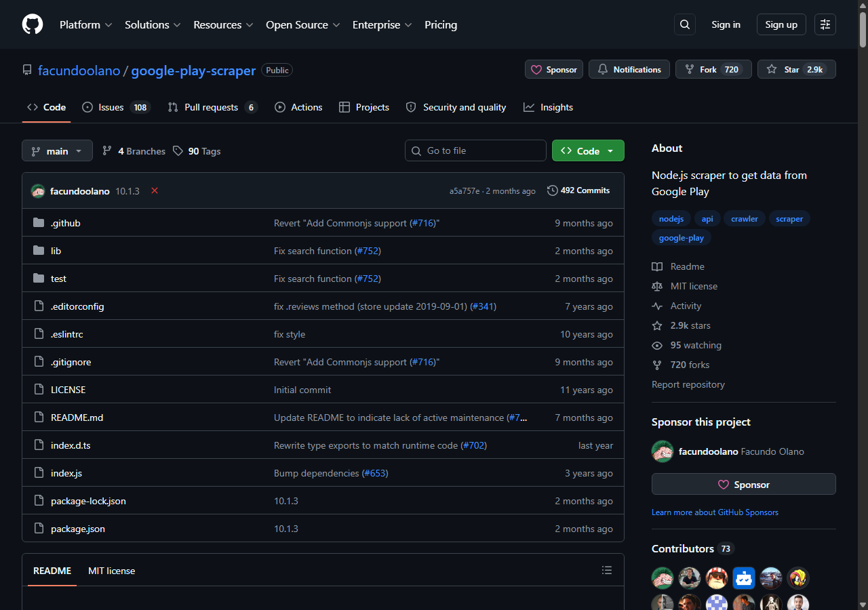Viewport: 868px width, 610px height.
Task: Open the 4 Branches link
Action: [x=134, y=151]
